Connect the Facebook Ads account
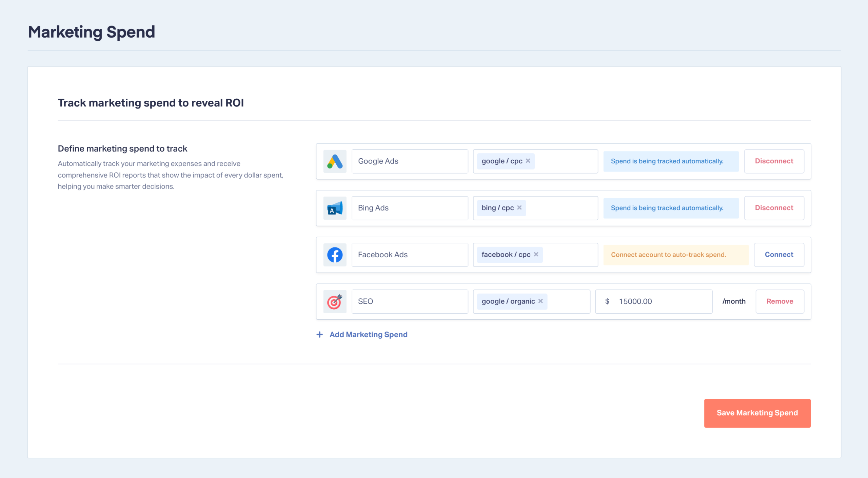This screenshot has height=478, width=868. click(779, 255)
